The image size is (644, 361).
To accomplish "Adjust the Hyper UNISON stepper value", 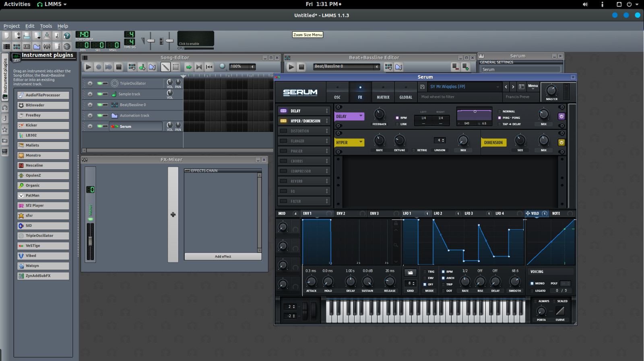I will click(440, 140).
